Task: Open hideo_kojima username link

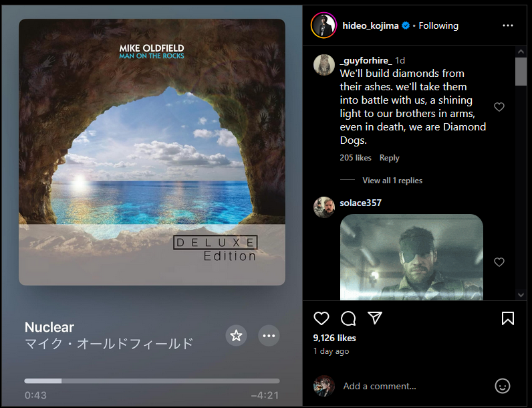Action: [370, 26]
